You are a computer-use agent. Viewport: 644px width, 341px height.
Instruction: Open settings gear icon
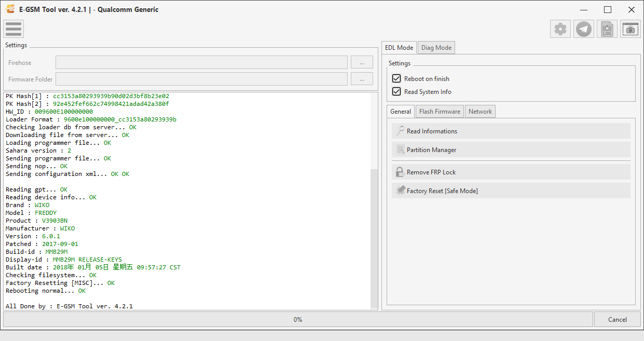tap(560, 29)
